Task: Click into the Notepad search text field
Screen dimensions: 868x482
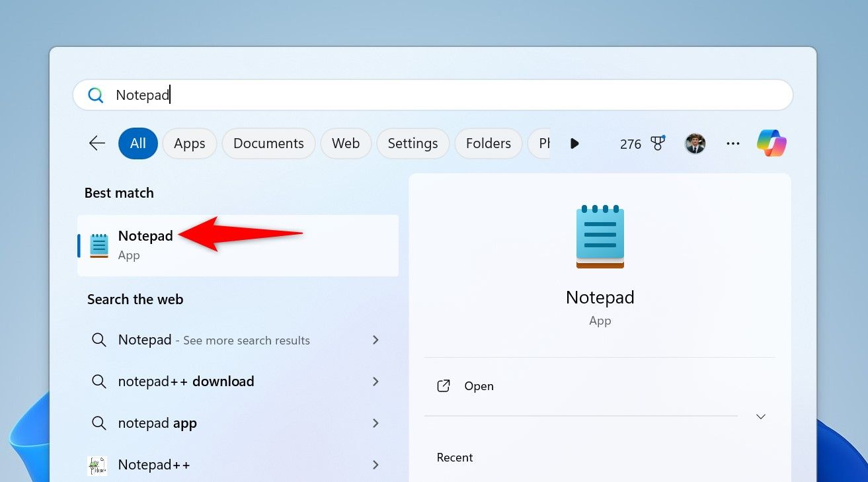Action: point(433,95)
